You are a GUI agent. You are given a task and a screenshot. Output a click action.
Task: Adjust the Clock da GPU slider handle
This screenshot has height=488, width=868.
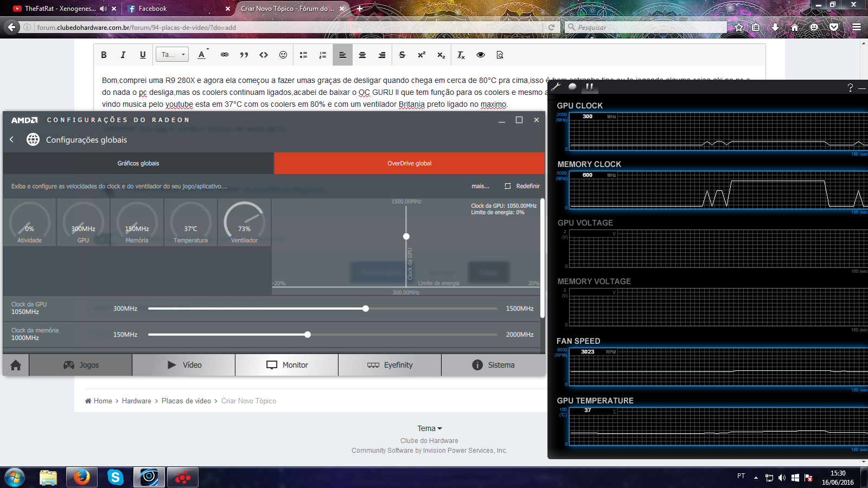point(366,309)
